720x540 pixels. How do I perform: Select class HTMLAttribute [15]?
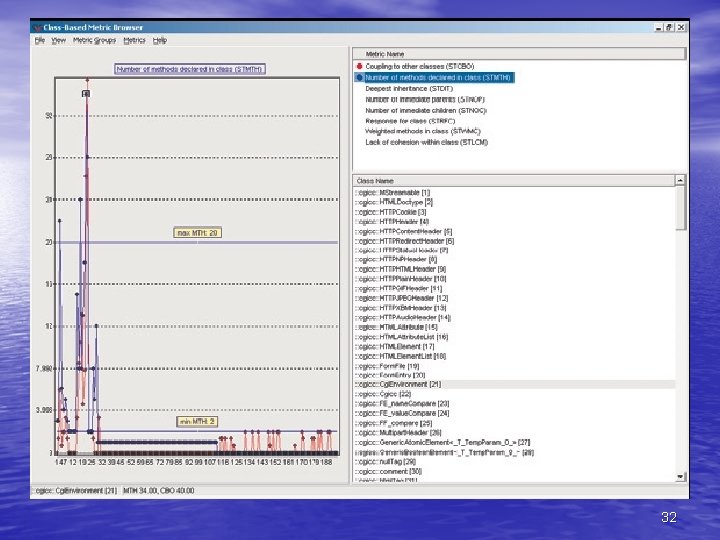pos(396,327)
